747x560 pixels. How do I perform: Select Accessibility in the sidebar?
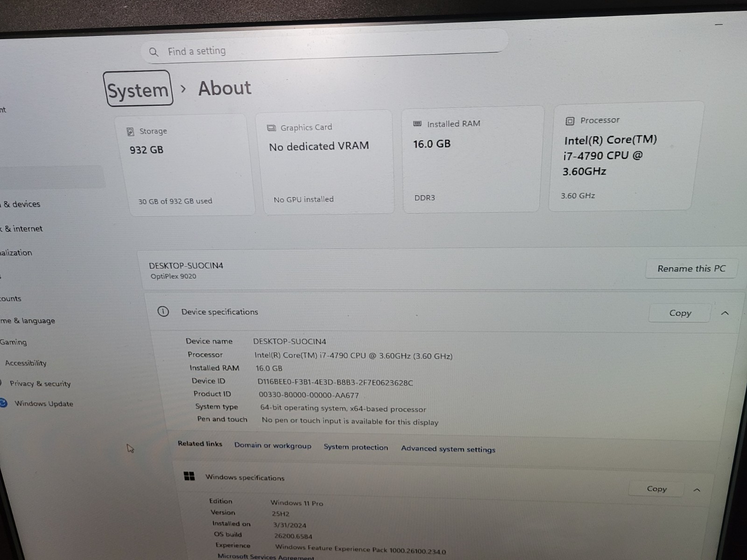[26, 363]
